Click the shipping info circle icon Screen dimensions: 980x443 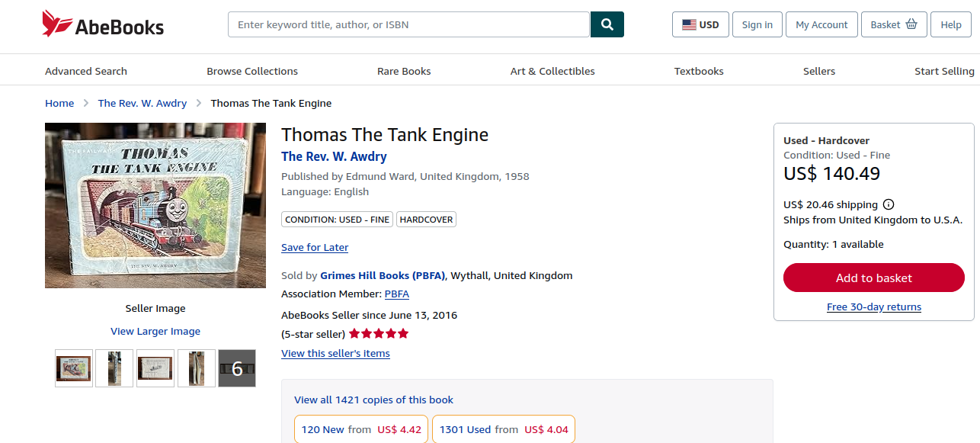[889, 204]
